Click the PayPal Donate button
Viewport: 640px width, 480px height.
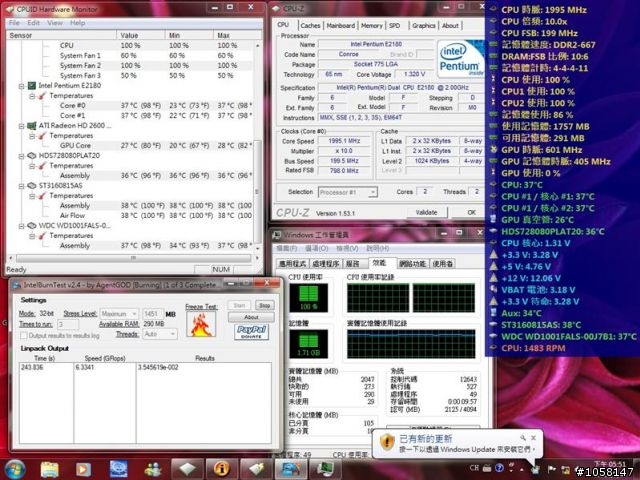(x=251, y=332)
